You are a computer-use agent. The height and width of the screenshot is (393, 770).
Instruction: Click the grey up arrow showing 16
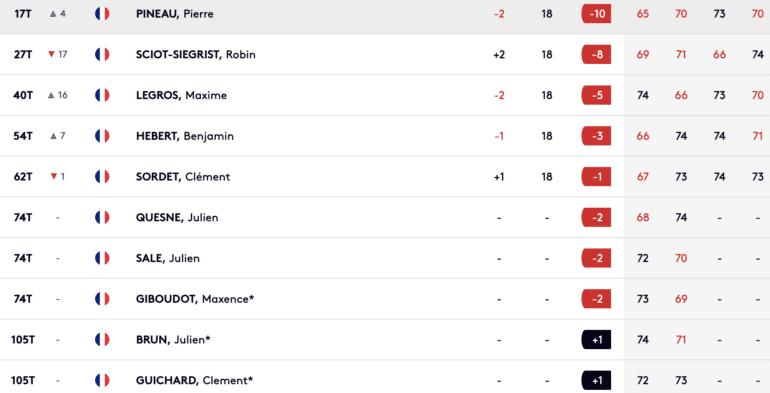51,95
